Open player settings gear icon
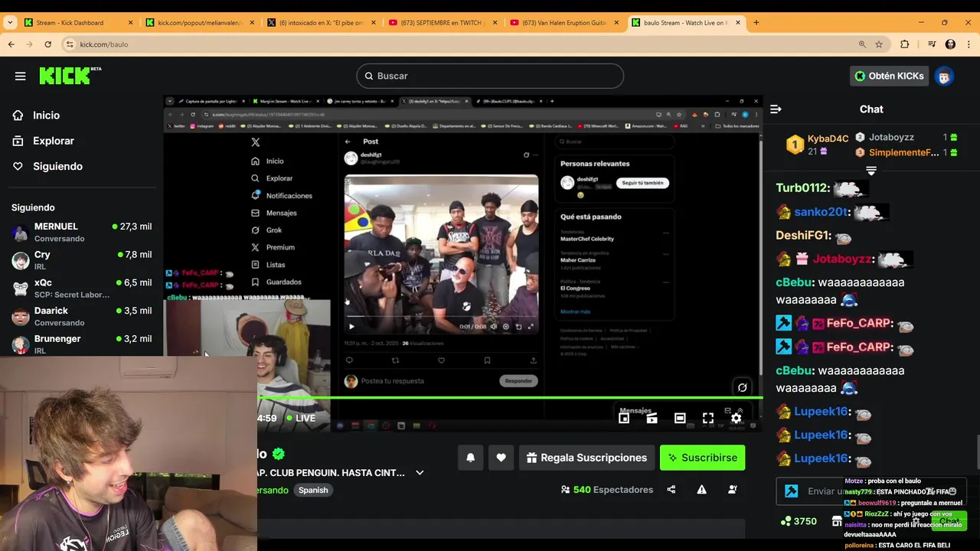The image size is (980, 551). (x=736, y=418)
